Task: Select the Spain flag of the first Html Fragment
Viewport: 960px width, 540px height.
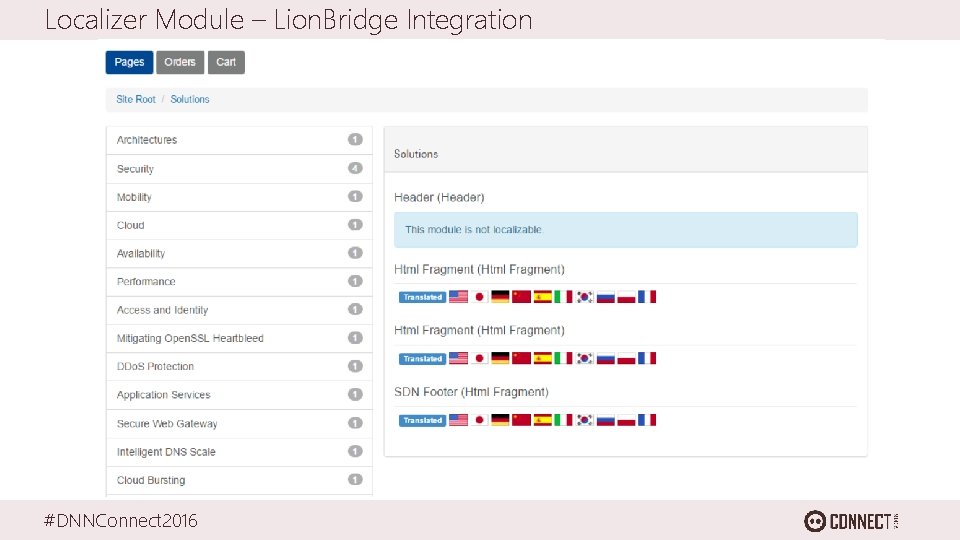Action: (542, 297)
